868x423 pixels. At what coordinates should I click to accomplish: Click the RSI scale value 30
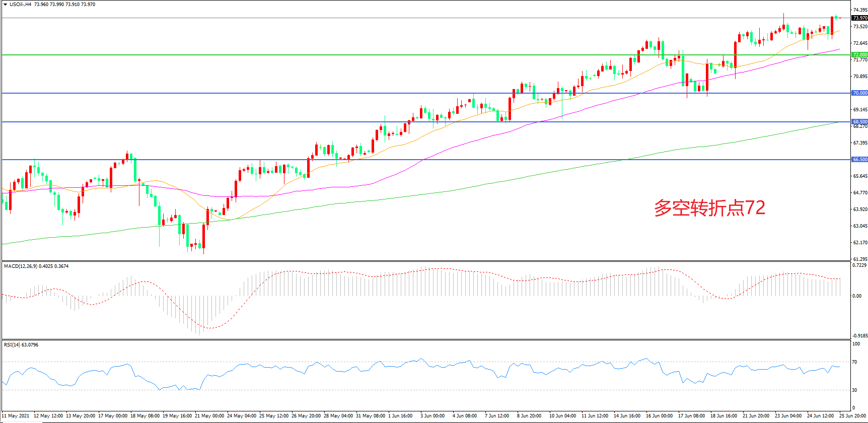(854, 390)
